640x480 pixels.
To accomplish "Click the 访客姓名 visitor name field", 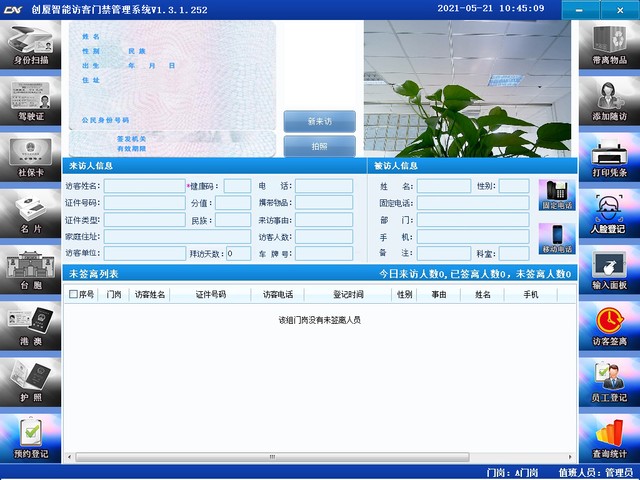I will pos(144,186).
